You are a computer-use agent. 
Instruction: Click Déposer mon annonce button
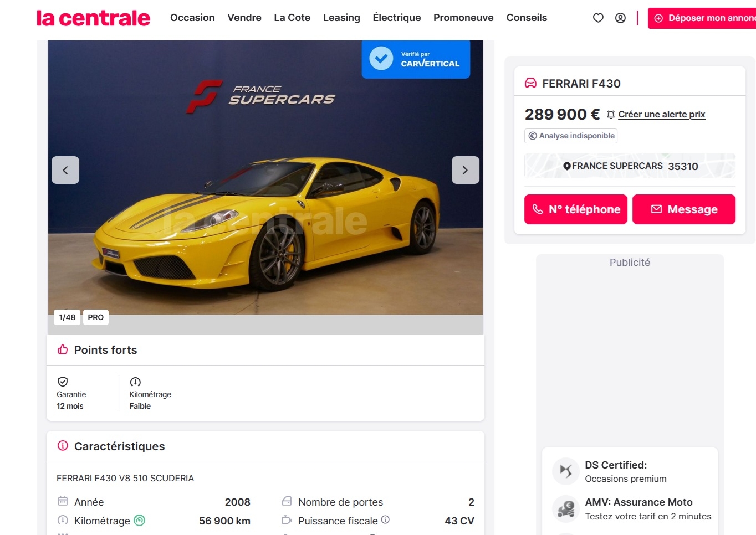(x=704, y=18)
